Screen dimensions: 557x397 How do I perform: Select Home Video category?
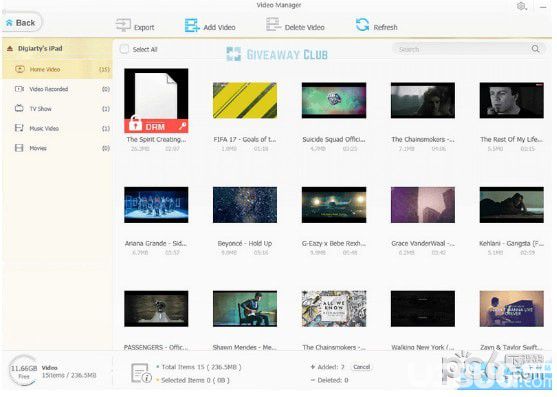[57, 69]
